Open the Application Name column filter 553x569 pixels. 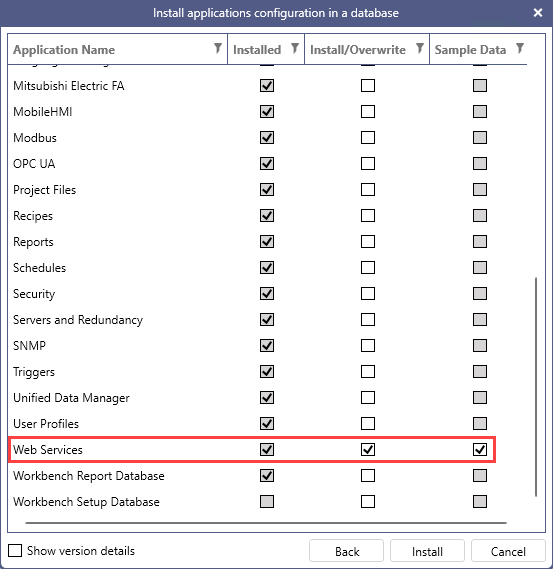coord(218,48)
